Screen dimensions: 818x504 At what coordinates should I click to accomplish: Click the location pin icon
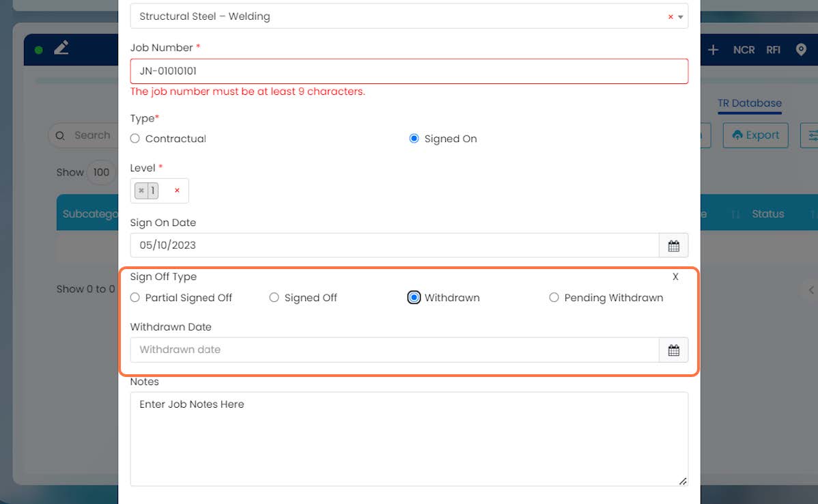(802, 50)
